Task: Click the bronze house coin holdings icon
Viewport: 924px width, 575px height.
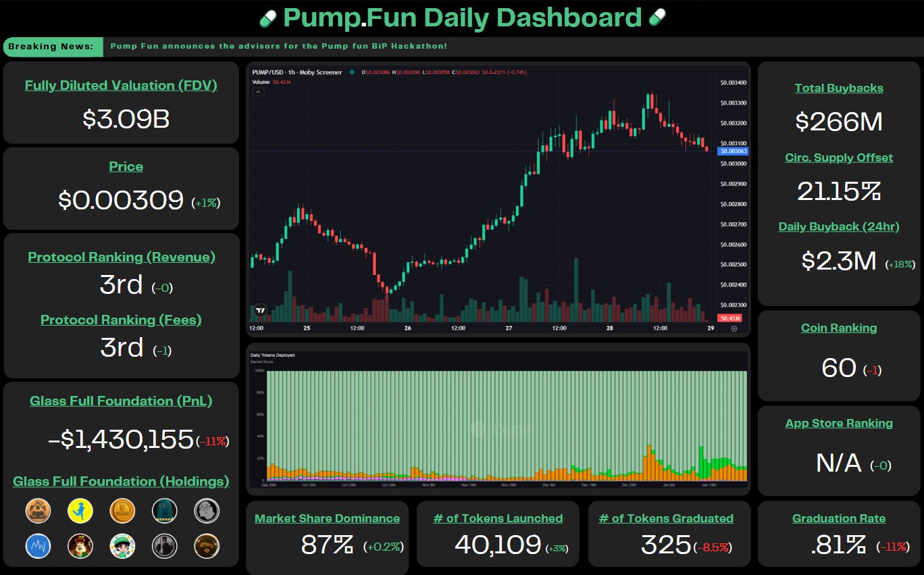Action: tap(38, 511)
